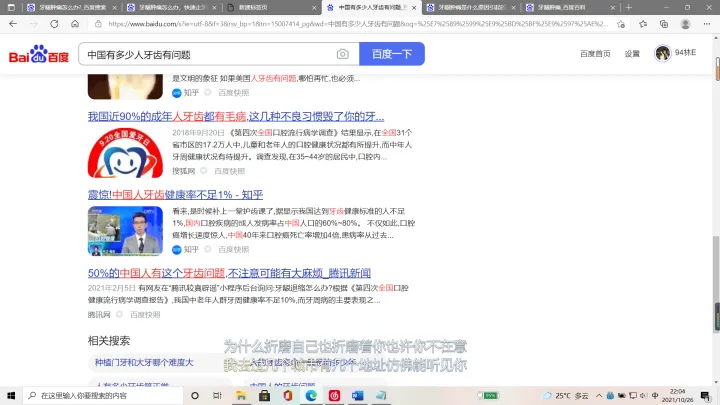Open 百度首页 link

click(x=595, y=54)
